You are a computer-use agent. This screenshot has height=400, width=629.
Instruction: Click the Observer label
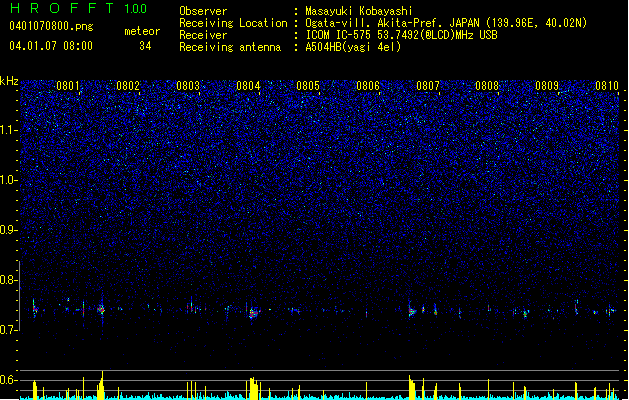(x=203, y=11)
